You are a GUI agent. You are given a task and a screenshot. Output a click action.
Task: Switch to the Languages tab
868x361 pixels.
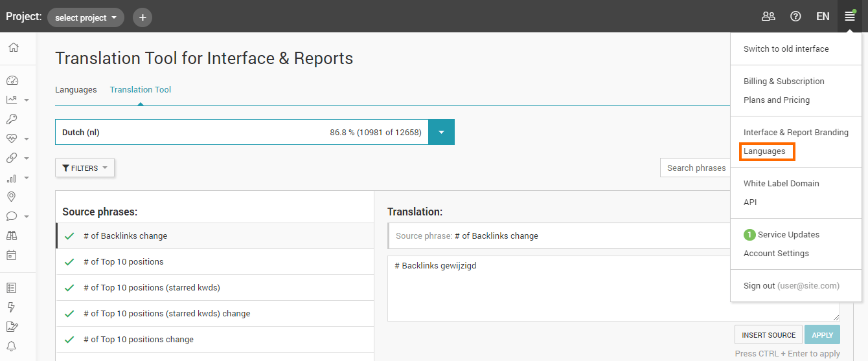pos(76,90)
